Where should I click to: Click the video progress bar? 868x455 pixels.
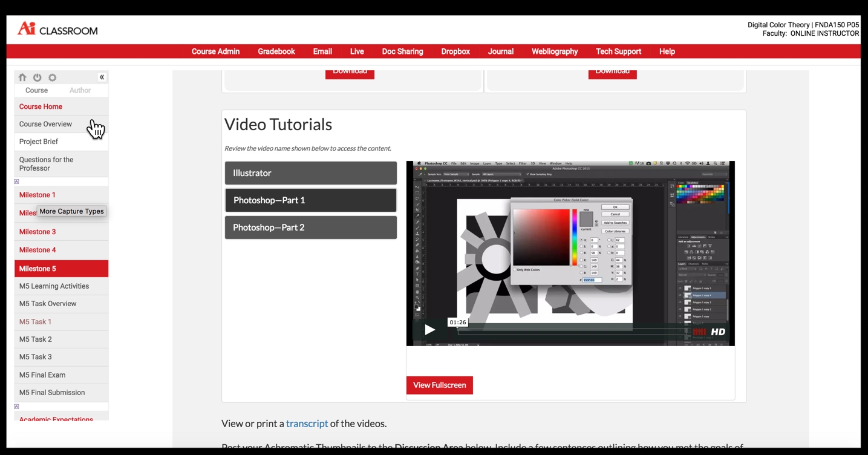572,332
